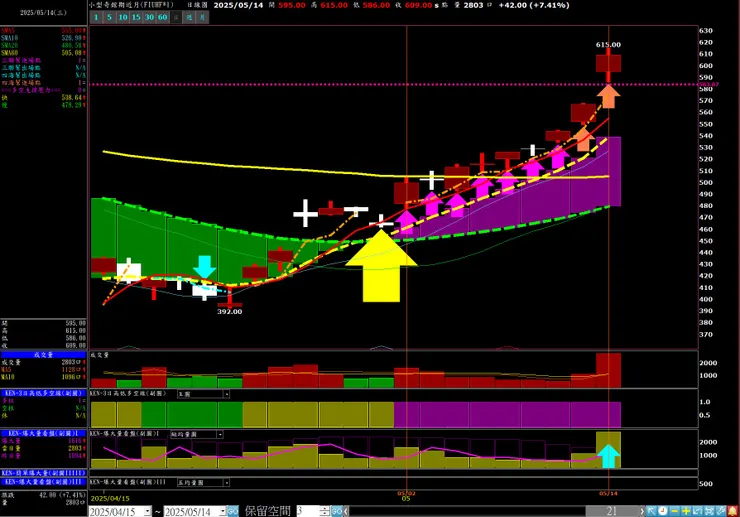Click the 成交量 blue panel header
Screen dimensions: 740x517
pos(43,355)
